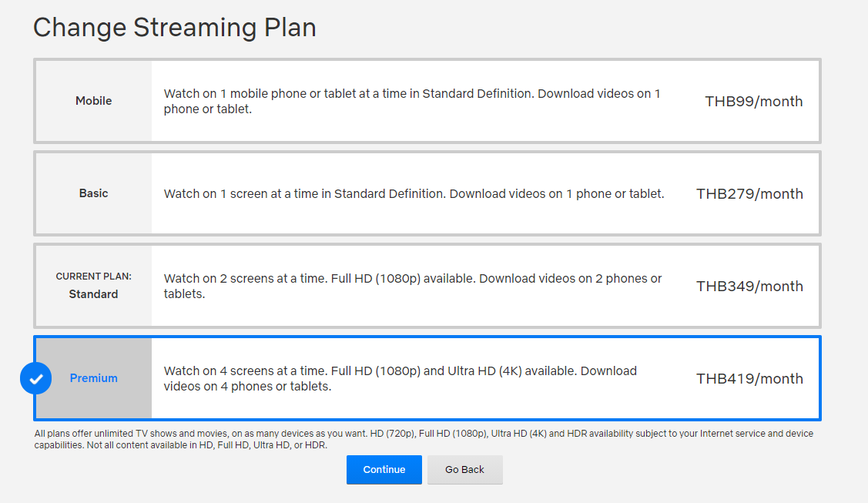Click the blue checkmark icon beside Premium

coord(35,378)
